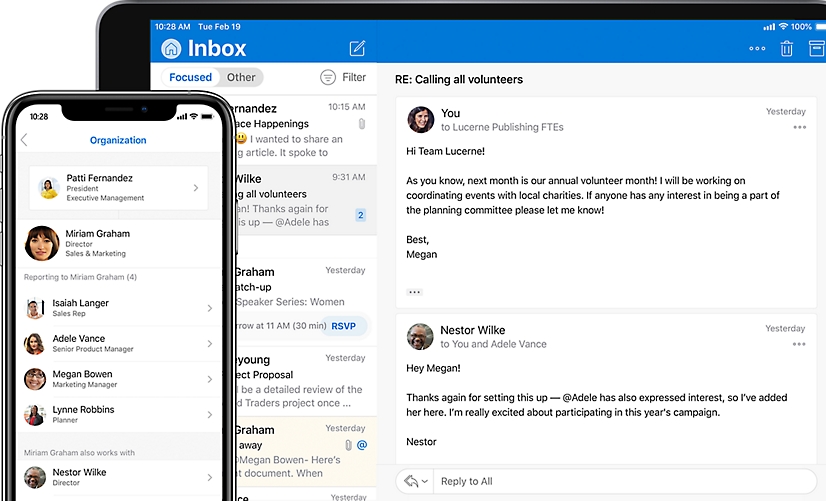Open the three-dot menu in the blue toolbar
This screenshot has height=501, width=826.
point(757,48)
